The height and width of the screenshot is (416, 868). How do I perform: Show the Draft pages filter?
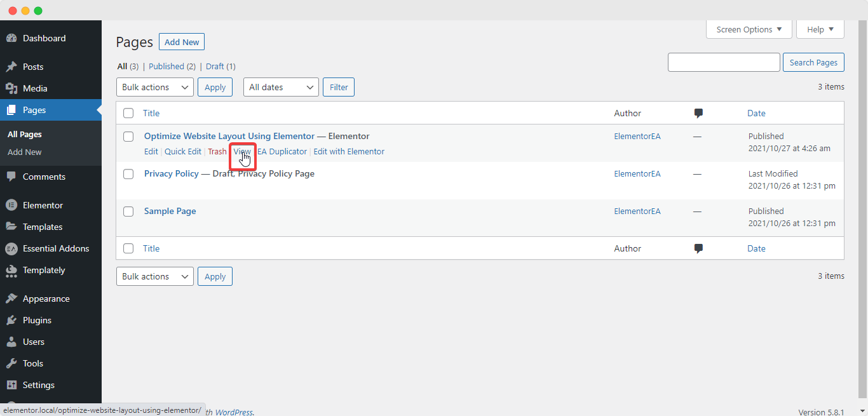(x=215, y=67)
